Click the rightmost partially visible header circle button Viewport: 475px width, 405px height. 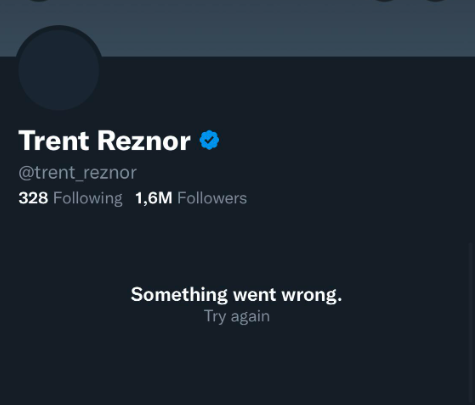pos(435,1)
